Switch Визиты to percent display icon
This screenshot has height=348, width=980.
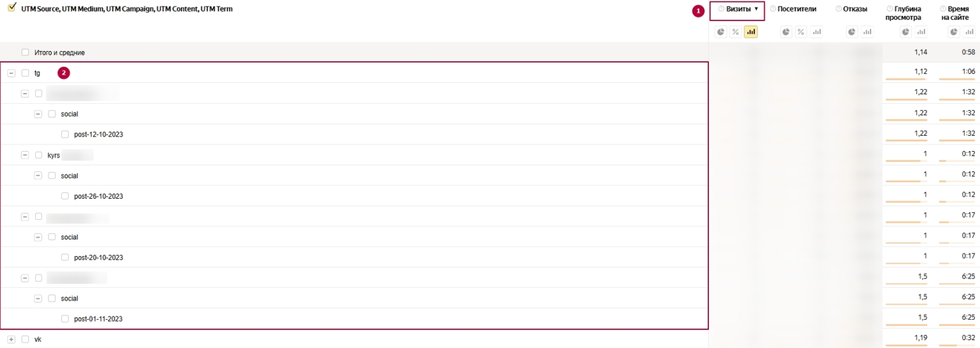click(x=736, y=32)
